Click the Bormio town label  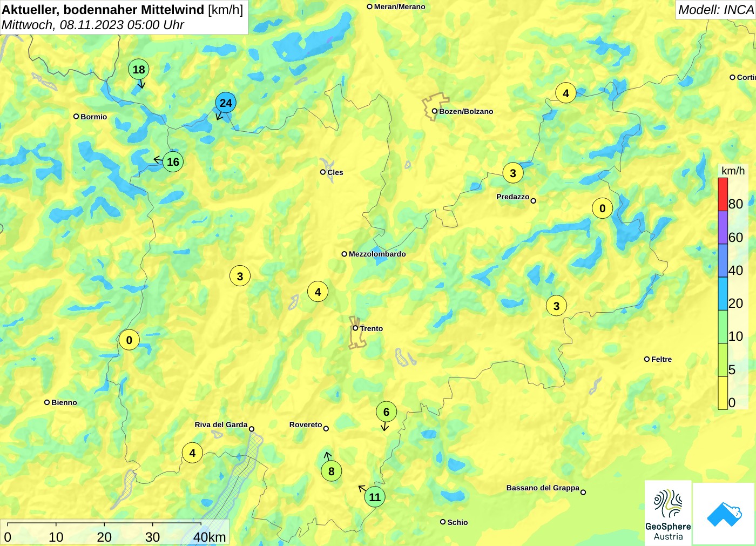coord(94,117)
